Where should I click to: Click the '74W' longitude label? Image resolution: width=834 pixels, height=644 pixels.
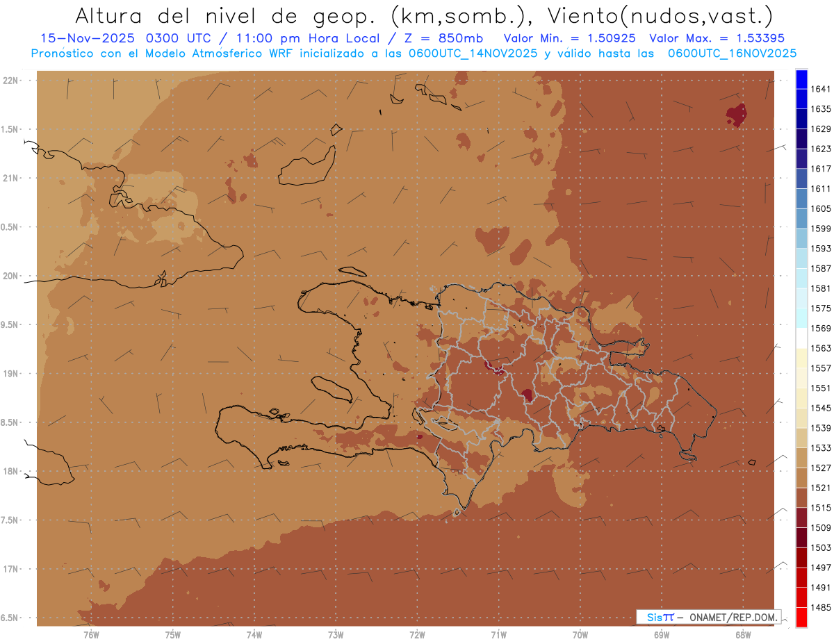pos(254,634)
